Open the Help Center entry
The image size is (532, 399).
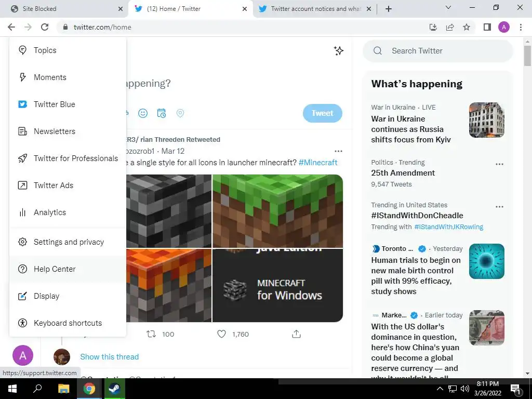[x=68, y=269]
